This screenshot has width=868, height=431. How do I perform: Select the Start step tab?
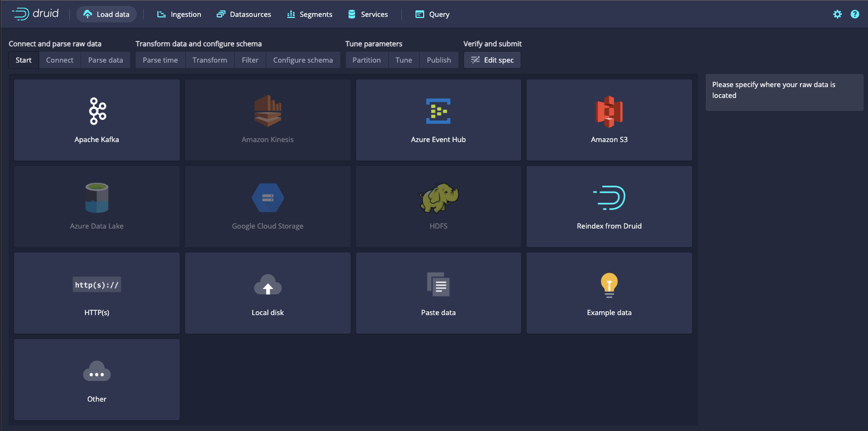click(x=23, y=60)
